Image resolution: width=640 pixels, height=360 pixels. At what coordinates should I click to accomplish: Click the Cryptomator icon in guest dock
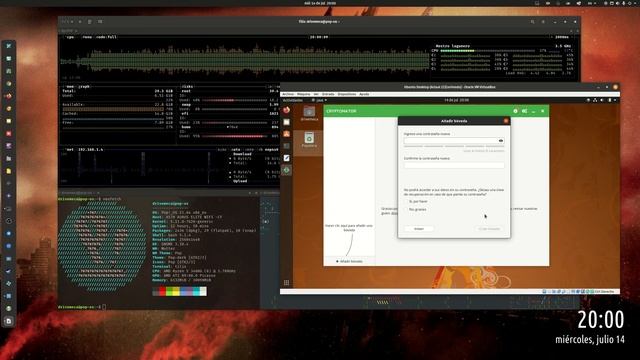(287, 170)
